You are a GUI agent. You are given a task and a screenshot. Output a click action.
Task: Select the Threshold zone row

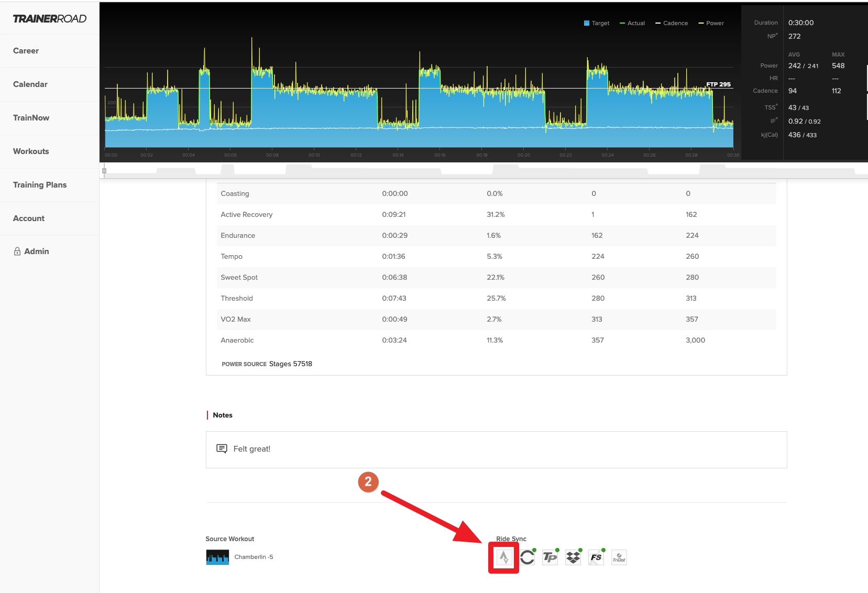(496, 298)
